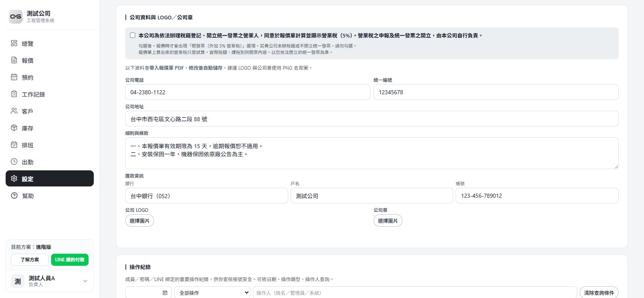Viewport: 644px width, 298px height.
Task: Click the 報價 document icon in sidebar
Action: coord(14,60)
